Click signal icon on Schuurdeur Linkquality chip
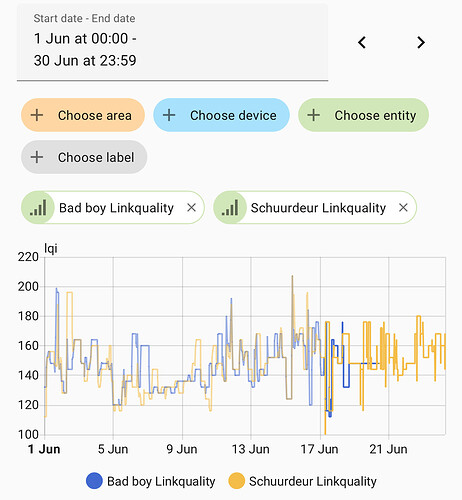This screenshot has height=500, width=462. click(230, 208)
